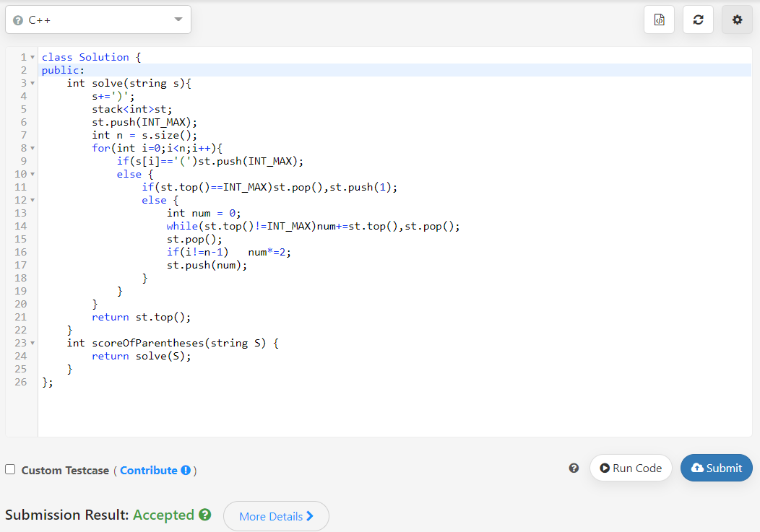This screenshot has height=532, width=760.
Task: Click the code template file icon button
Action: [659, 20]
